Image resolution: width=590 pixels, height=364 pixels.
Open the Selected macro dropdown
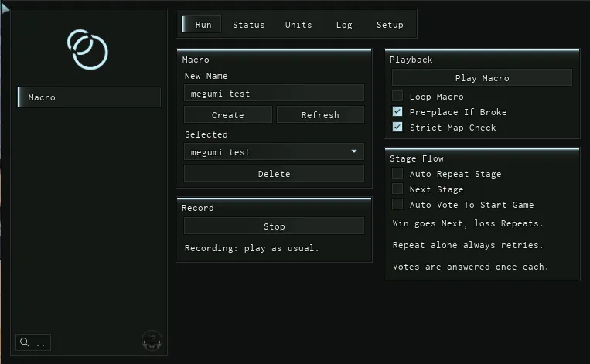(x=274, y=152)
